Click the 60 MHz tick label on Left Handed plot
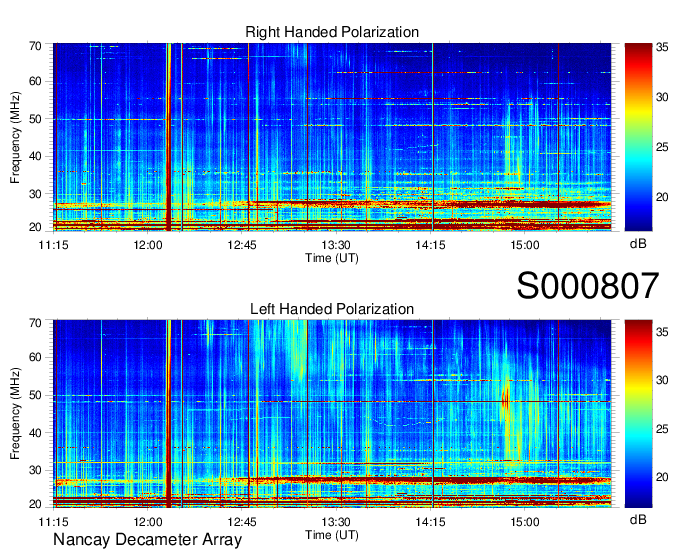680x552 pixels. (35, 357)
